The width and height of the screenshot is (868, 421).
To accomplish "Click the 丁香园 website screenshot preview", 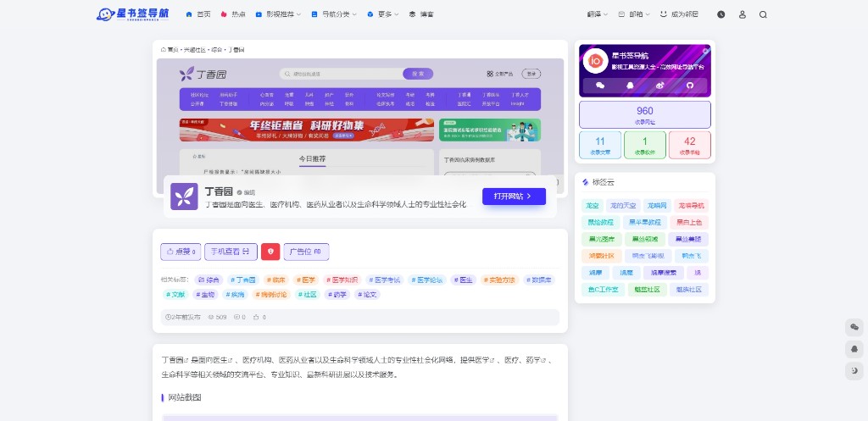I will point(359,117).
